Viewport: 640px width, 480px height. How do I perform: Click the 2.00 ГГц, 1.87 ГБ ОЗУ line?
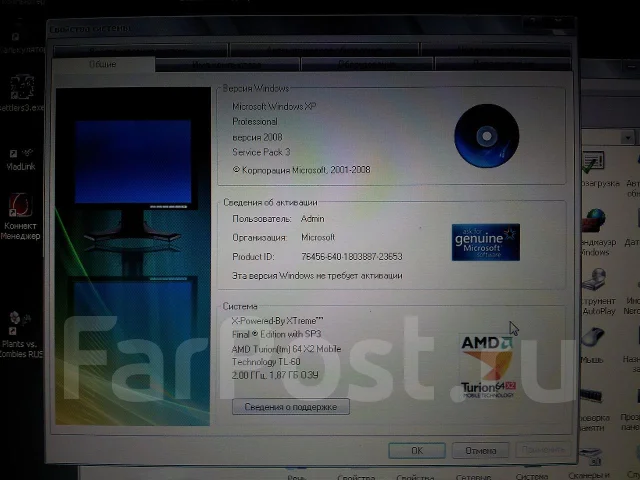tap(275, 375)
